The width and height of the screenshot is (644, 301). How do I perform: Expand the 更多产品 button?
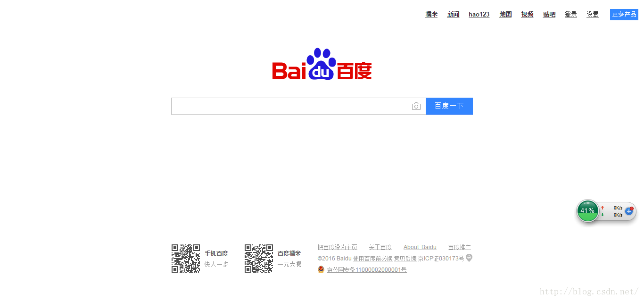pyautogui.click(x=624, y=15)
